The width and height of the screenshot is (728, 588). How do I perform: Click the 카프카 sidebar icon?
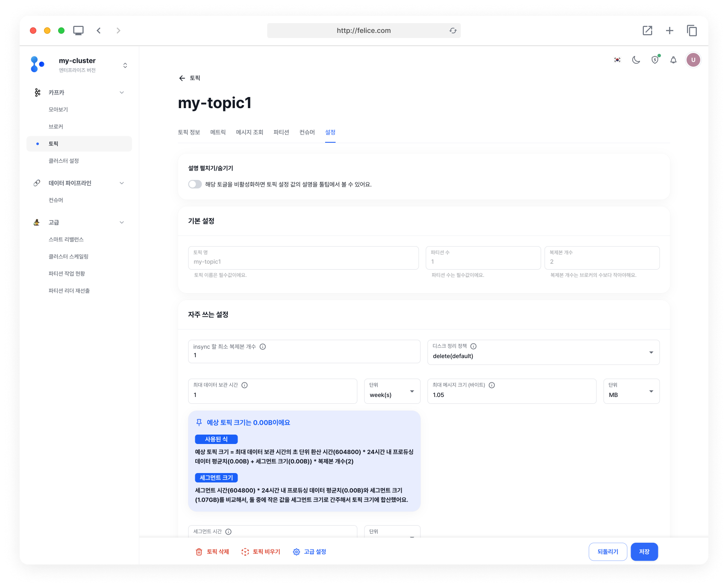click(38, 93)
